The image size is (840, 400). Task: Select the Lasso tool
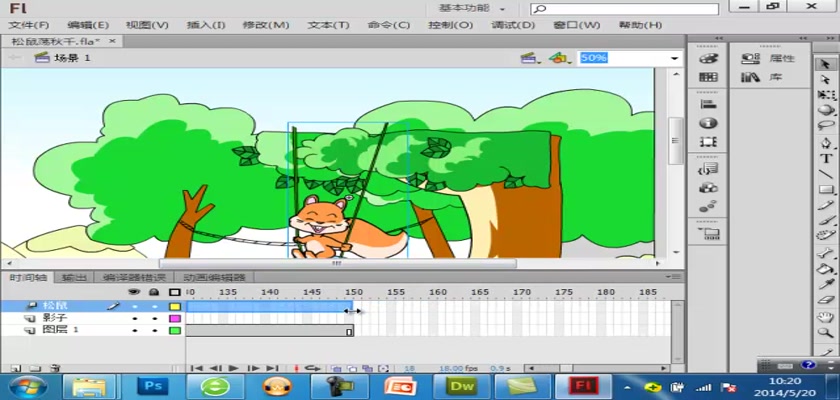(826, 126)
